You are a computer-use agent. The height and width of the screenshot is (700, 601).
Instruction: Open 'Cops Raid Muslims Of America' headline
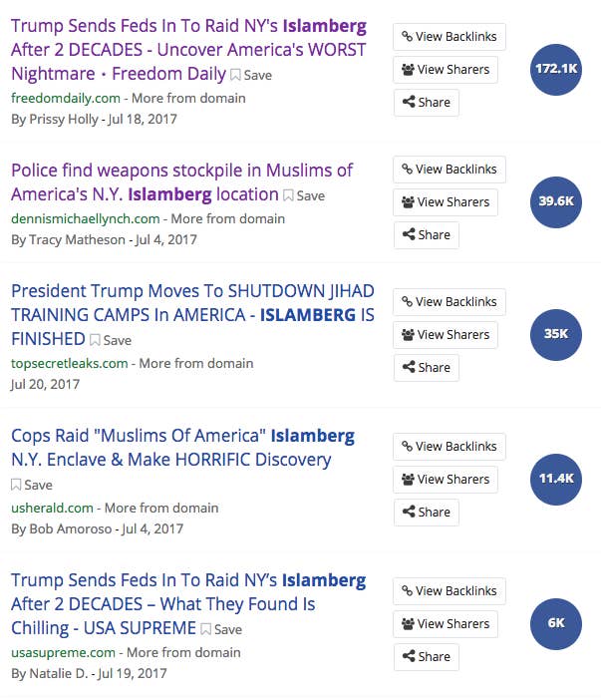click(182, 448)
